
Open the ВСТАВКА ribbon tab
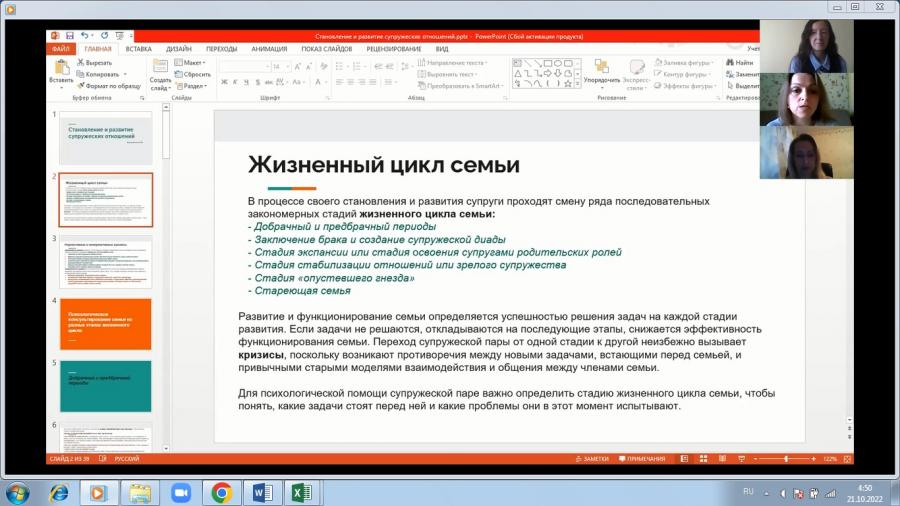point(138,49)
